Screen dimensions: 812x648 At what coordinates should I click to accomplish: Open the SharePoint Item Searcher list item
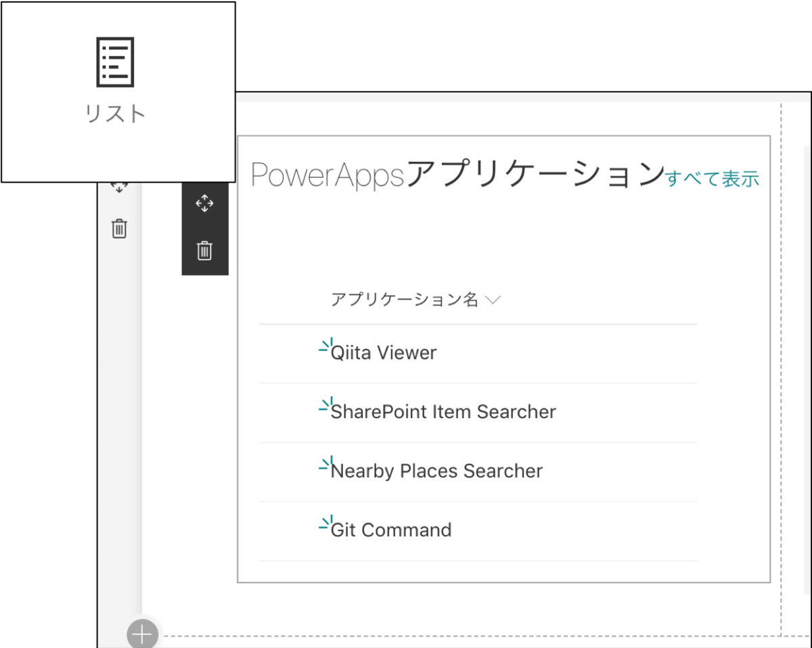(443, 411)
